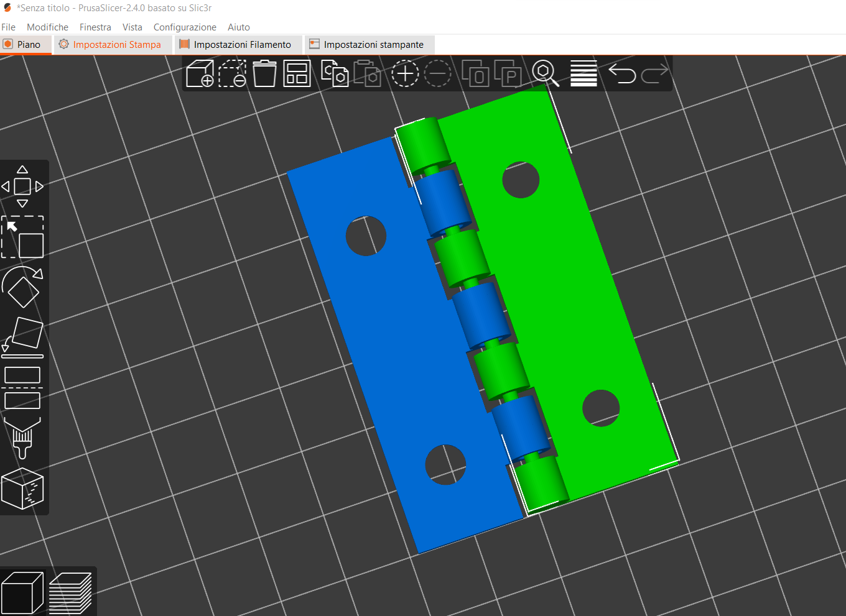Select the Rotate gizmo tool
Screen dimensions: 846x616
[22, 287]
